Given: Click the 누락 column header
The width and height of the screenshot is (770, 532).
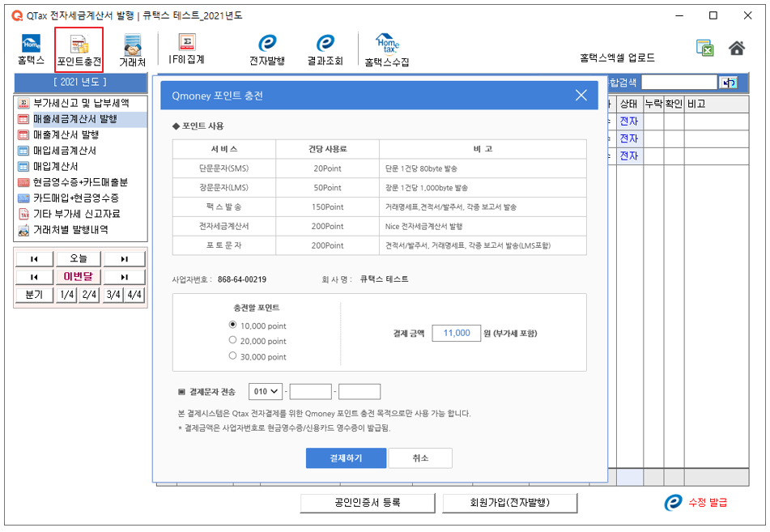Looking at the screenshot, I should point(653,104).
